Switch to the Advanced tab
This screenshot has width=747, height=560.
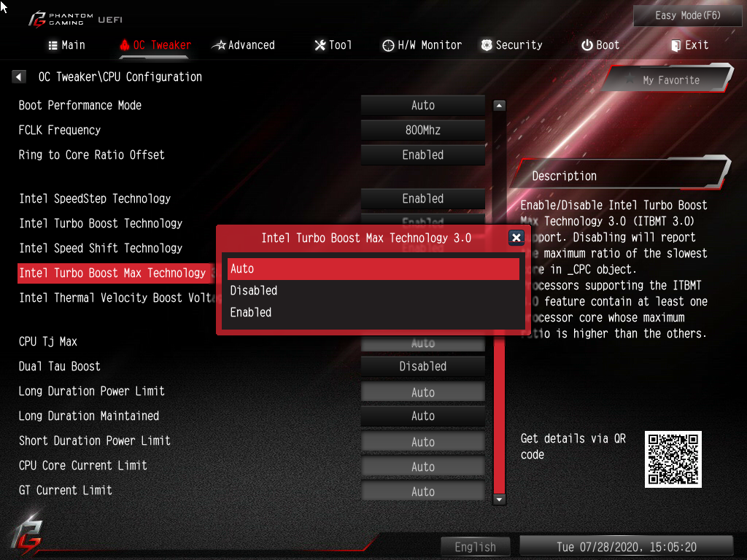point(244,45)
